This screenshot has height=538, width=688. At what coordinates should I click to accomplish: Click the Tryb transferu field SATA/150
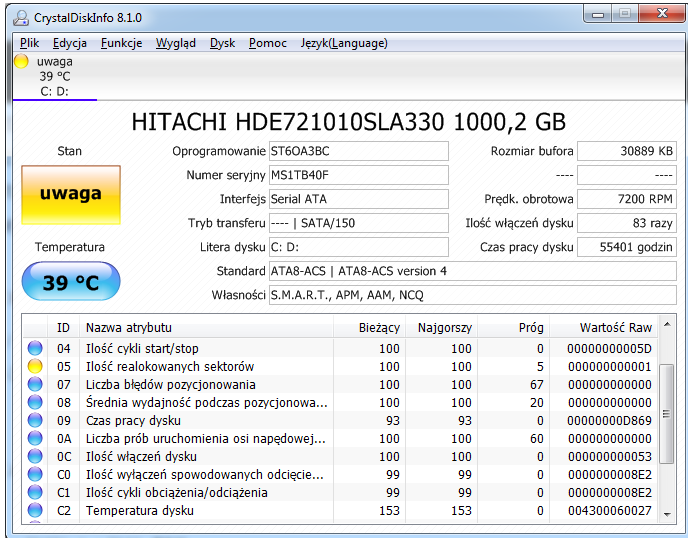358,223
